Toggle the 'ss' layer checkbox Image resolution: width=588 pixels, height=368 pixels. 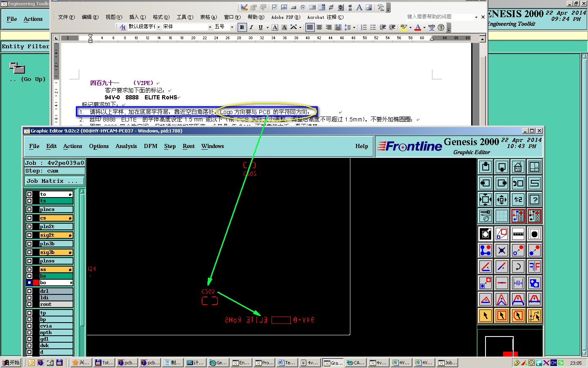(29, 269)
